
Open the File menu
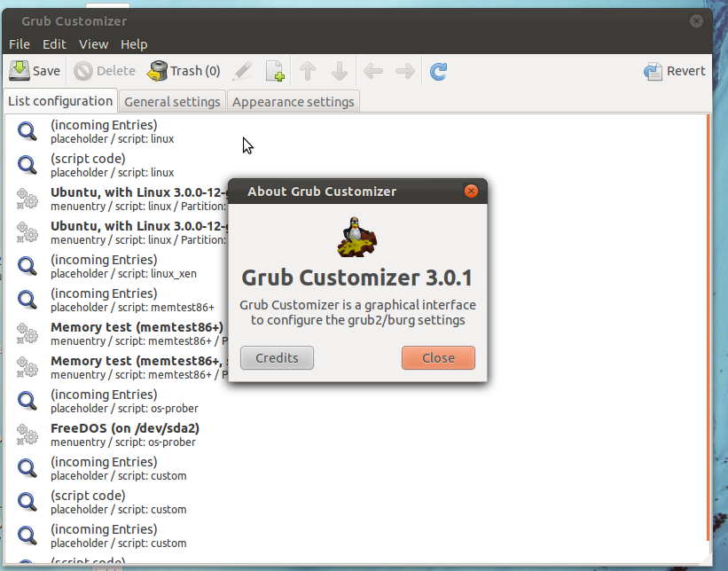20,44
